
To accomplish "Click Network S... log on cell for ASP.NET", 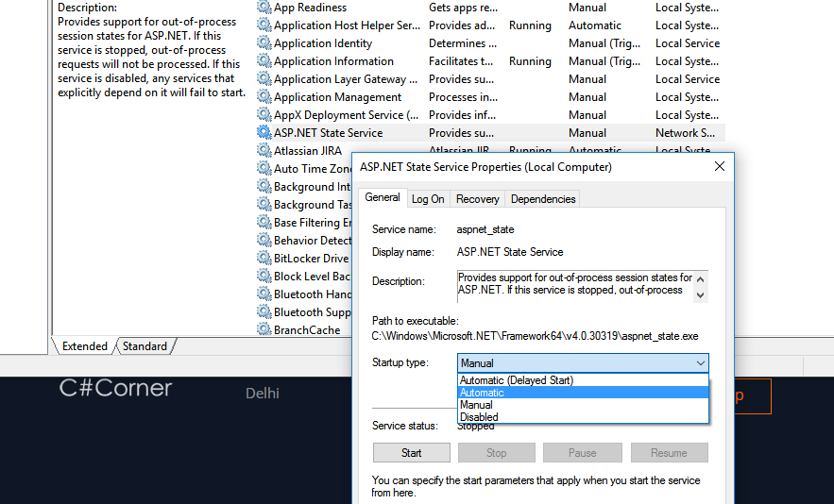I will [685, 133].
